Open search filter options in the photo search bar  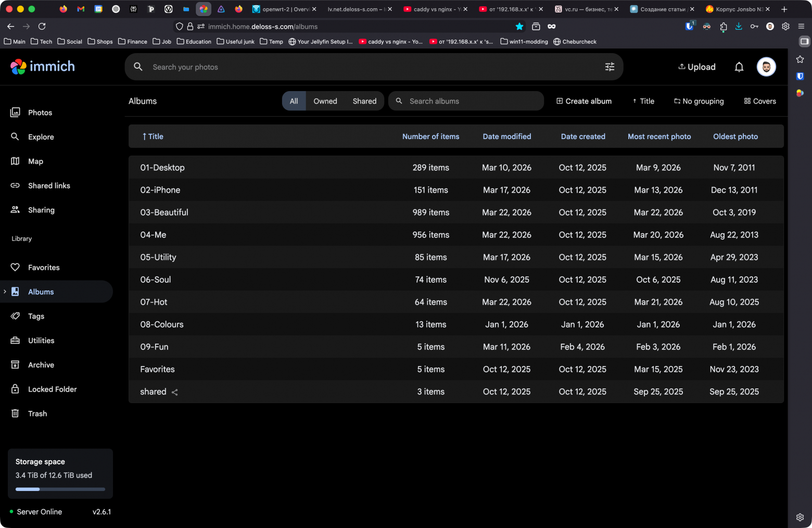610,67
